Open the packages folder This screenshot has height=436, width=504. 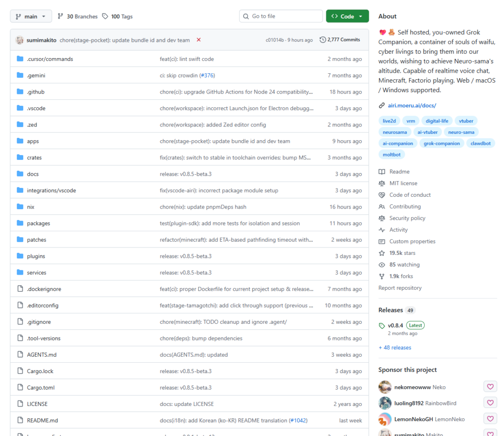(x=38, y=223)
